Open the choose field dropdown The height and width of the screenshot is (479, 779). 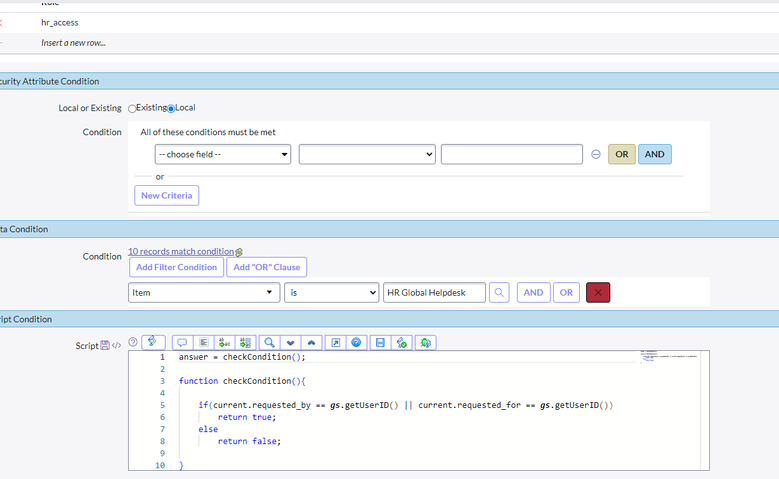(223, 155)
